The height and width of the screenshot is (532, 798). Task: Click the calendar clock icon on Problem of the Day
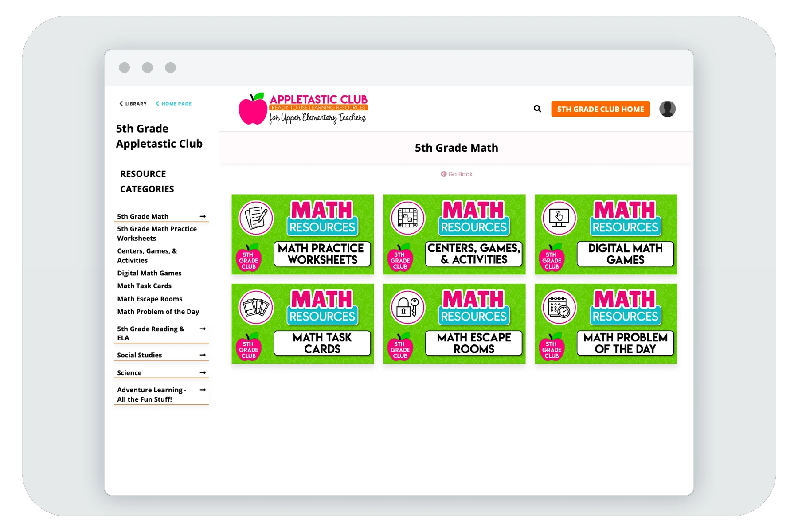click(x=559, y=307)
